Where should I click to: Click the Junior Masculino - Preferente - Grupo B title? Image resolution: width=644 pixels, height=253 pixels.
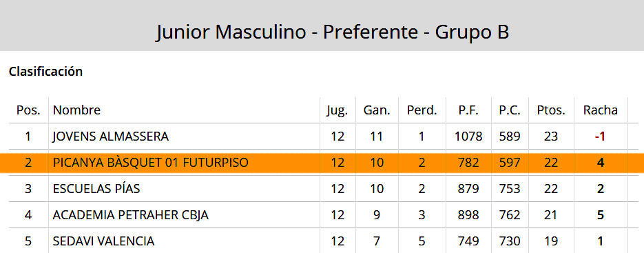332,32
